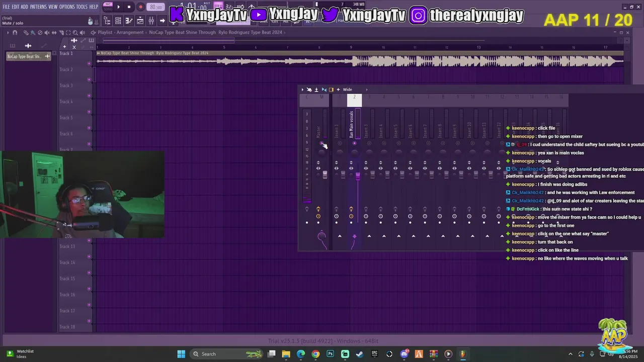This screenshot has height=362, width=644.
Task: Open Google Chrome from the taskbar
Action: click(315, 354)
